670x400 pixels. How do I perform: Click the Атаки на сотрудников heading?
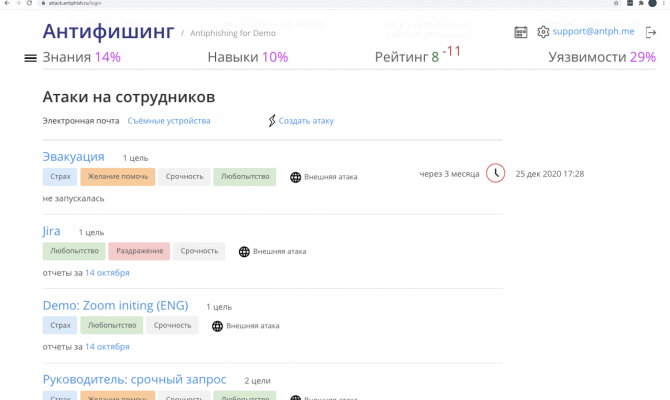coord(129,97)
